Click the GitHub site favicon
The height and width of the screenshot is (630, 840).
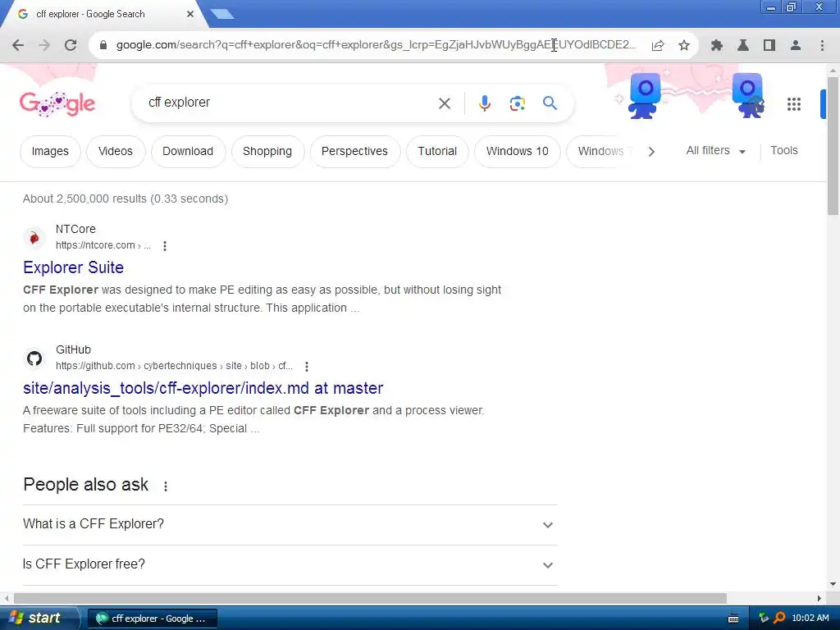34,358
